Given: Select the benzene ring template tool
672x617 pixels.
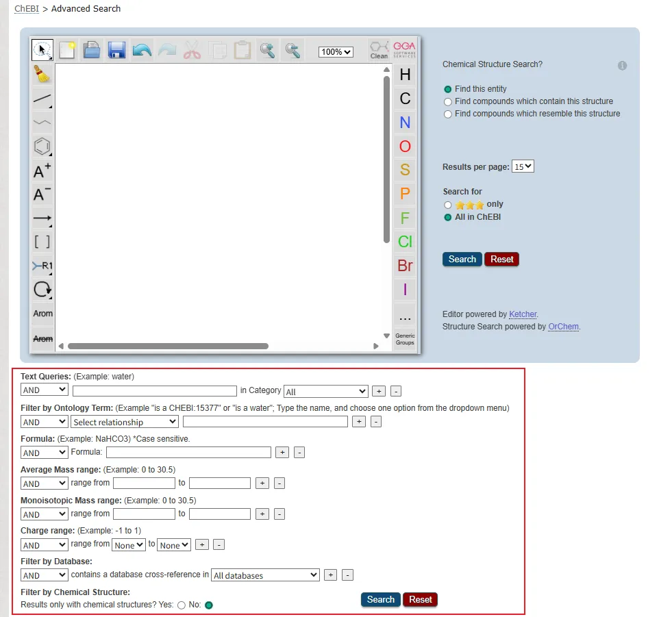Looking at the screenshot, I should (42, 146).
